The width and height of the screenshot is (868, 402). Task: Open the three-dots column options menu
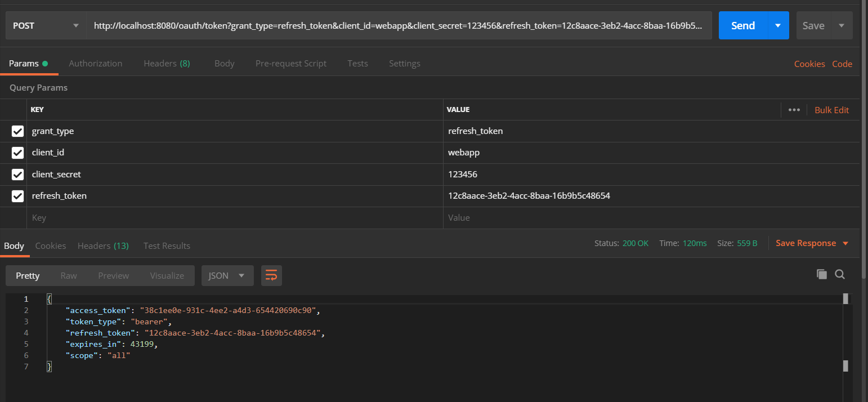pos(794,110)
